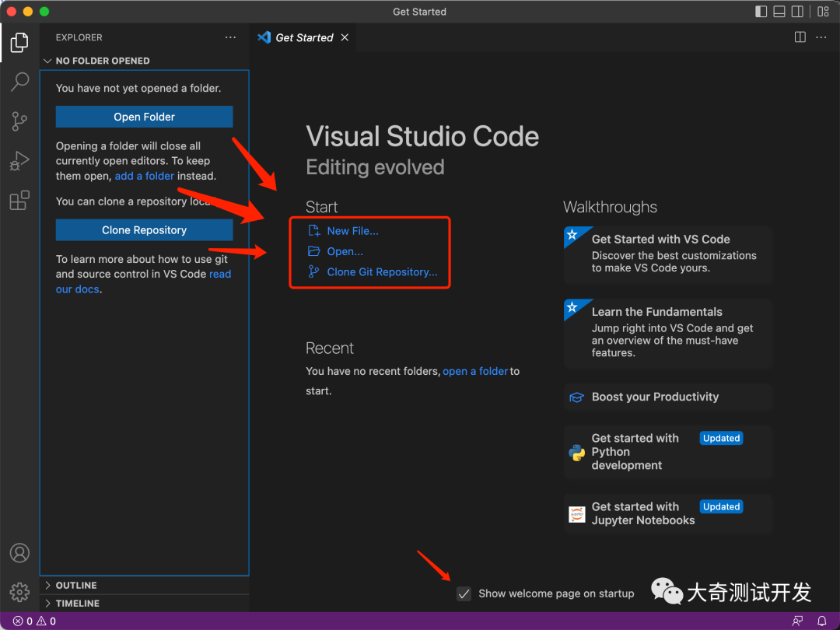840x630 pixels.
Task: Click the Open folder icon under Start
Action: [x=314, y=251]
